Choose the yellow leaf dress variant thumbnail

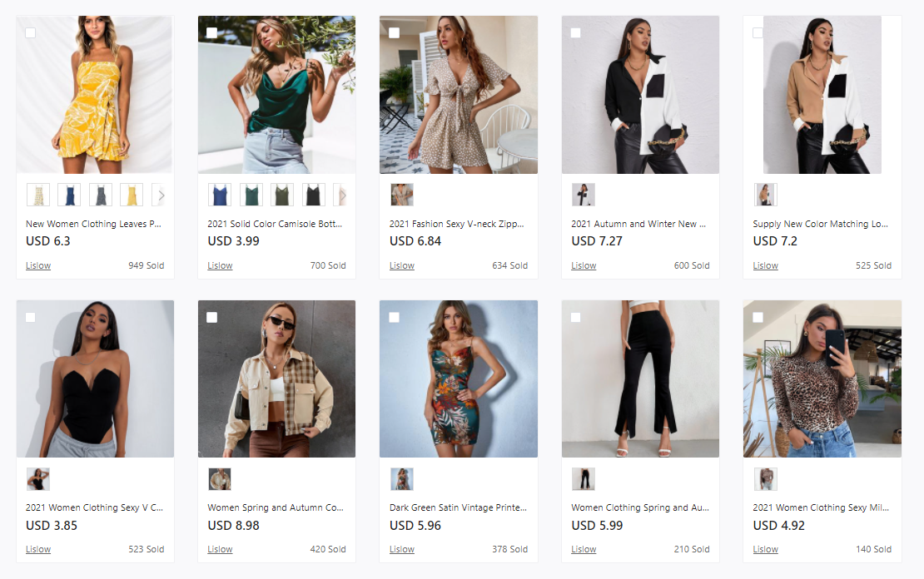click(132, 195)
